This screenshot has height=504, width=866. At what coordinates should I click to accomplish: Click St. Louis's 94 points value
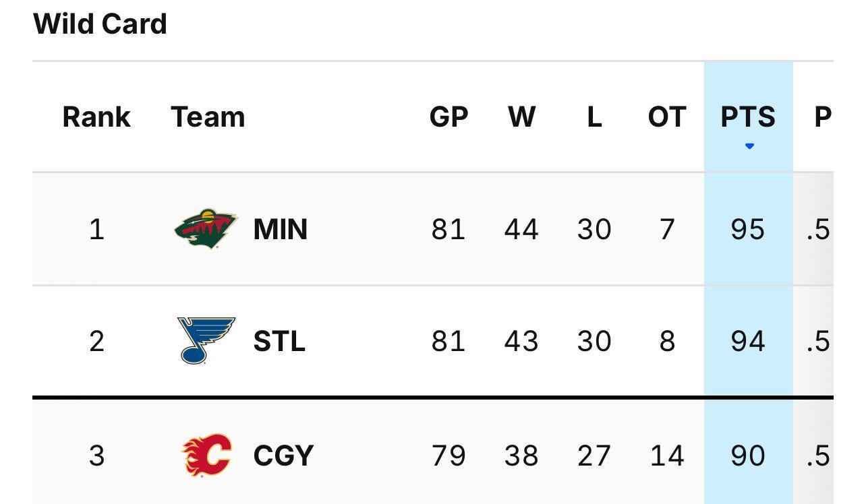coord(748,341)
